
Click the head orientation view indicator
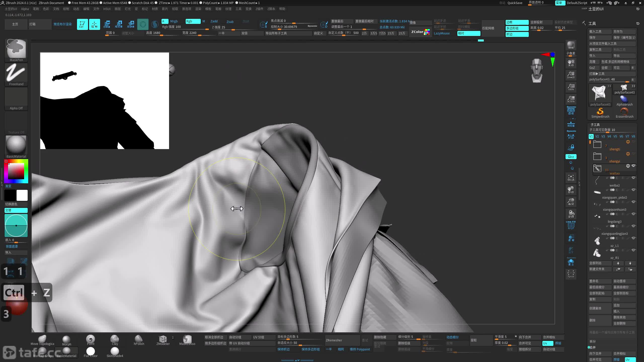click(537, 70)
